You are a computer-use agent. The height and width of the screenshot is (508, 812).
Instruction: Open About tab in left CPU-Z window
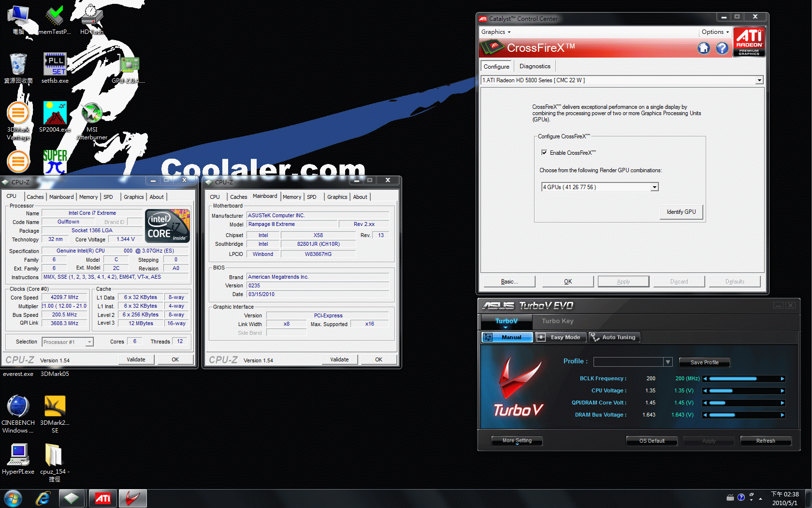click(157, 197)
